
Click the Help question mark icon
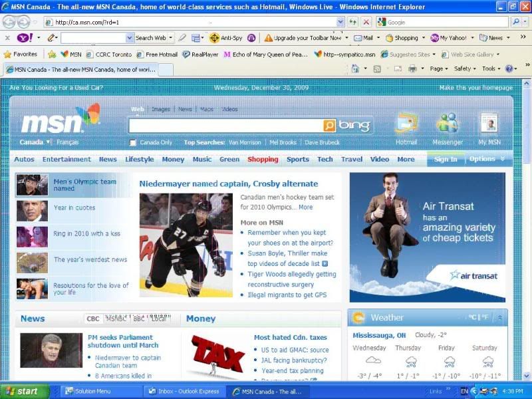click(x=509, y=69)
